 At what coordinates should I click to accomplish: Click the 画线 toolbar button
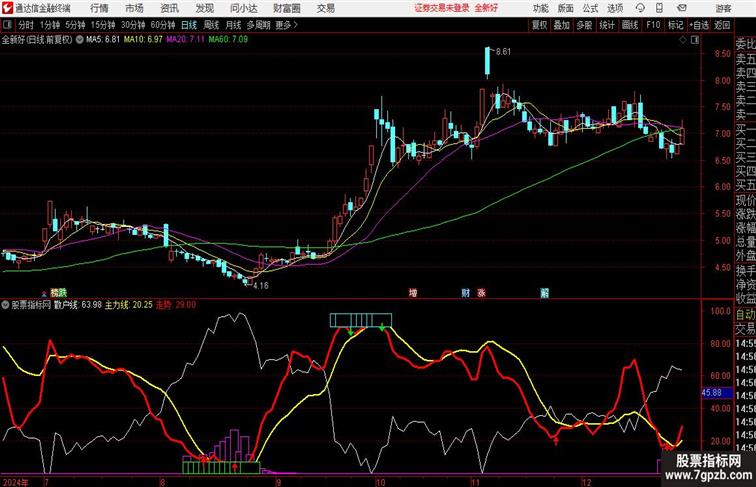[x=630, y=25]
